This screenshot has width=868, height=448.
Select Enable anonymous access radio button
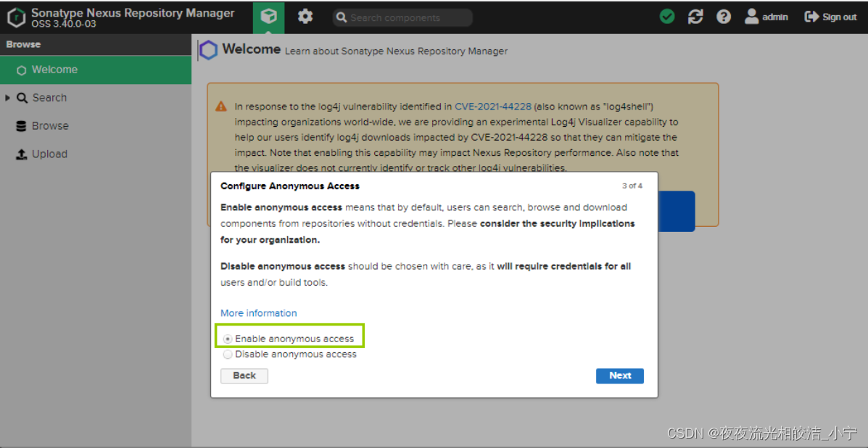point(228,339)
